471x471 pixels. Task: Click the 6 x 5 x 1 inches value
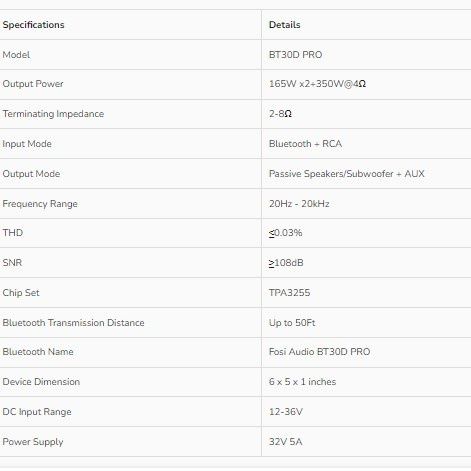[x=302, y=382]
